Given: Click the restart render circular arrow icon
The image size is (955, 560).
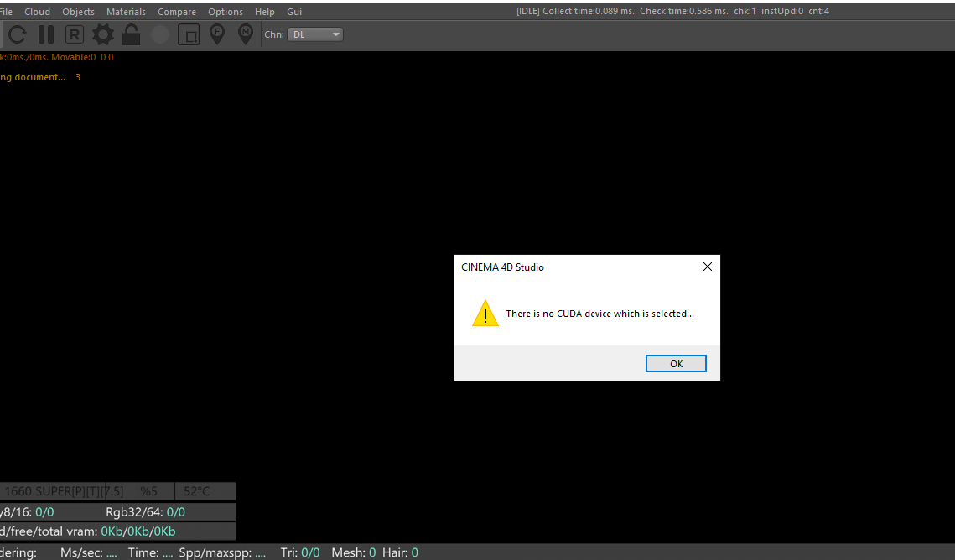Looking at the screenshot, I should coord(17,34).
